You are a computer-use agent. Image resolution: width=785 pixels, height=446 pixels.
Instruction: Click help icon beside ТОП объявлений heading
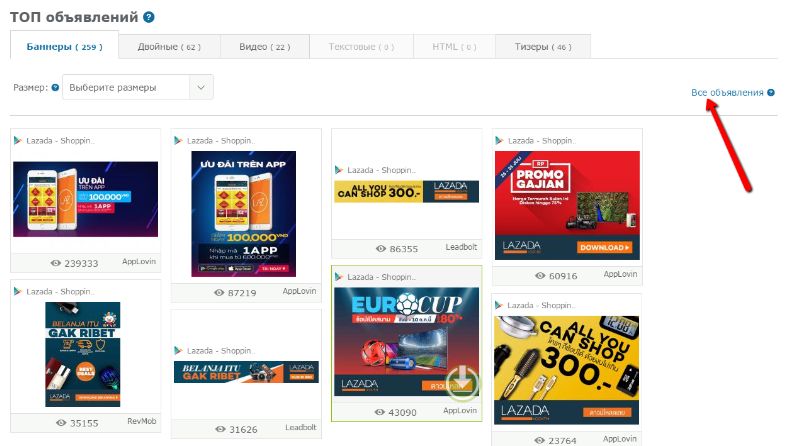click(149, 17)
